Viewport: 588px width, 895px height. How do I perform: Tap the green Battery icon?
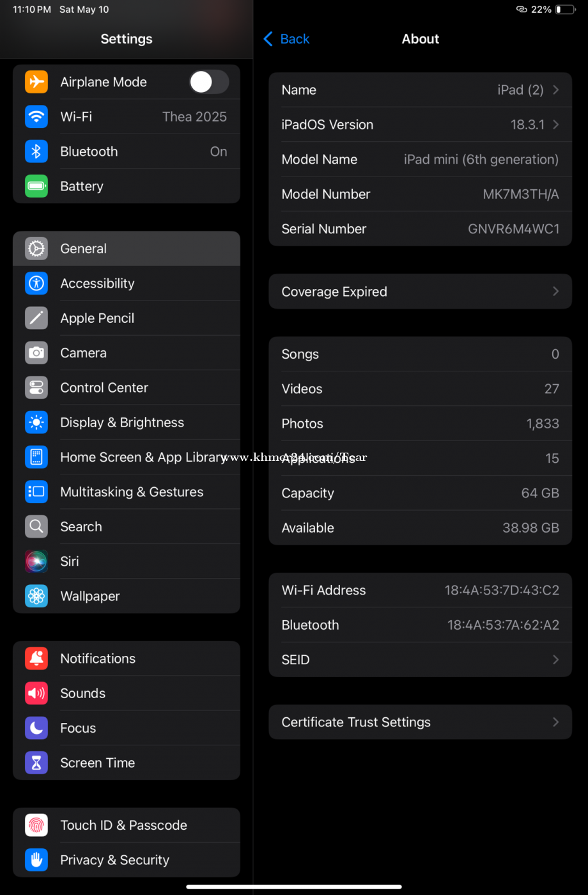36,186
